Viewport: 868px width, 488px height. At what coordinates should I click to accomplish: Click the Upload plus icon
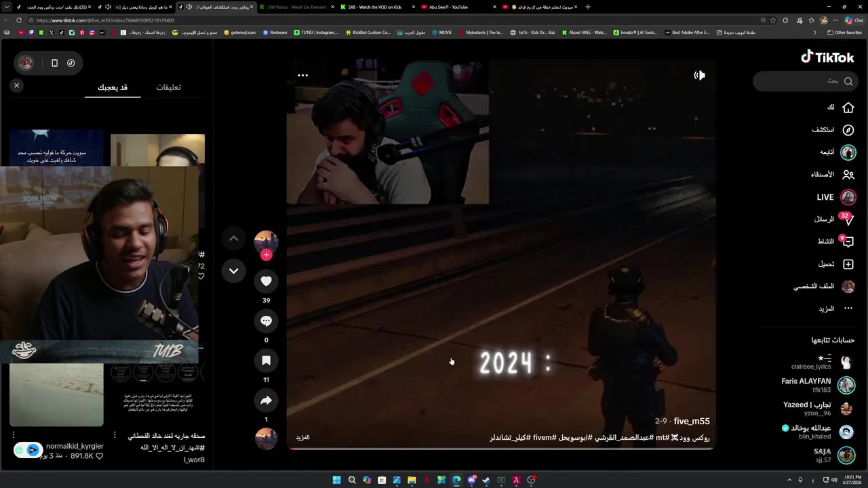click(848, 264)
